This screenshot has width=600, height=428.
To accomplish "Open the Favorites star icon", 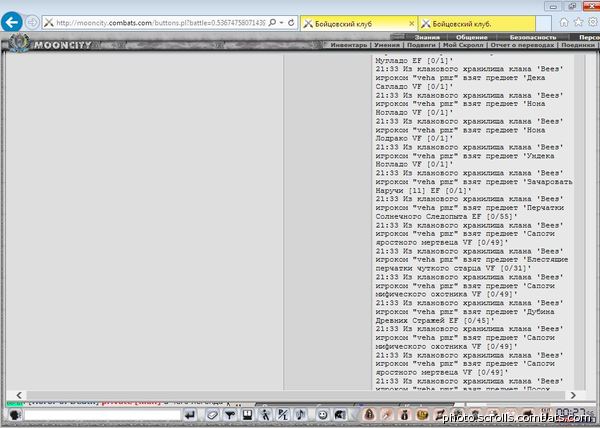I will coord(578,22).
